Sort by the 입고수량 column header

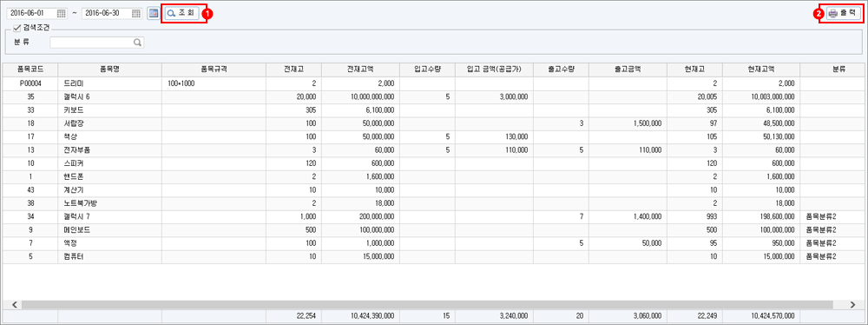tap(427, 70)
